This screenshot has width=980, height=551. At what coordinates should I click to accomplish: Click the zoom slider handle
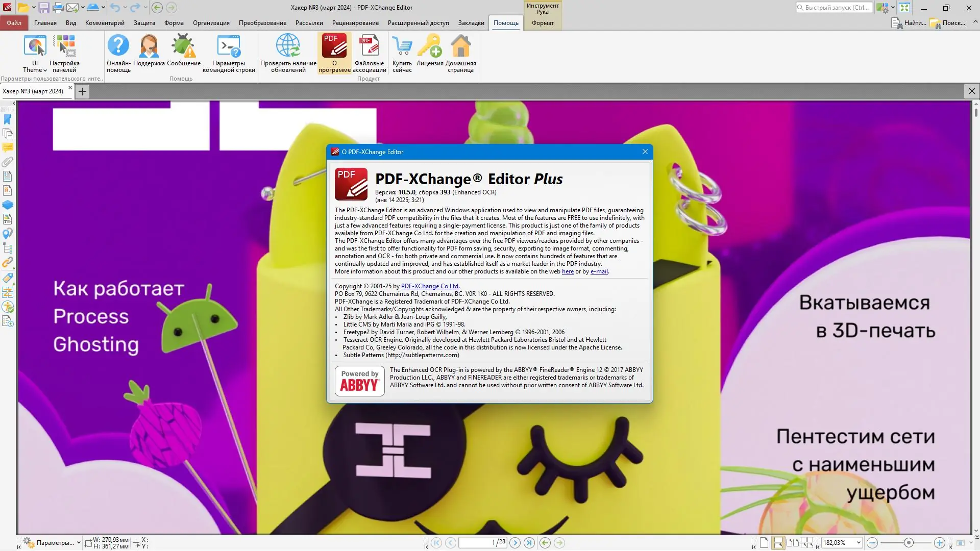tap(909, 543)
